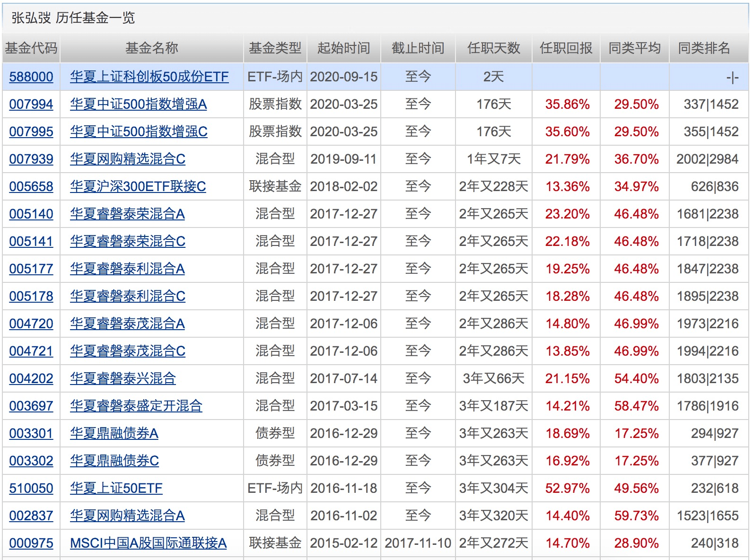Open 华夏睿磐泰利混合A fund link
The width and height of the screenshot is (753, 560).
pos(127,269)
